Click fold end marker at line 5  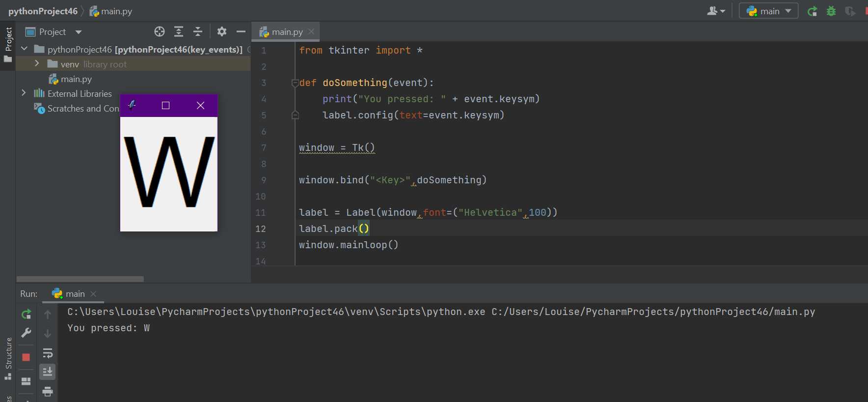295,115
